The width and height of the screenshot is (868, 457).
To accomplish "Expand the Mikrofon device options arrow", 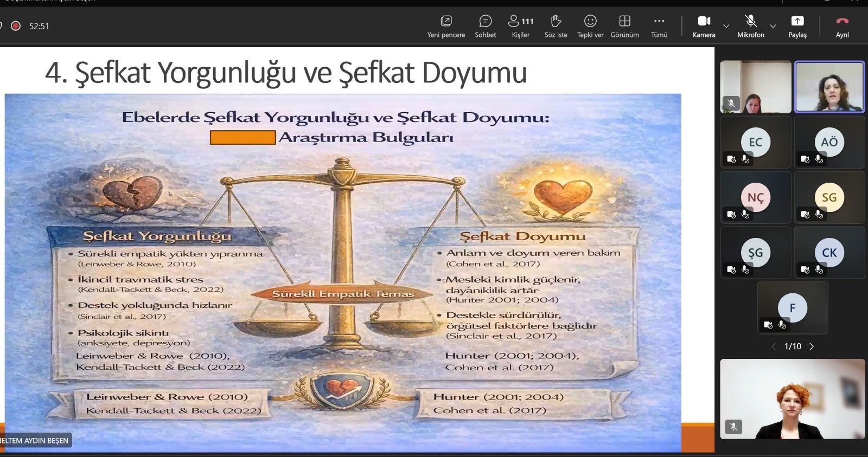I will click(x=773, y=26).
